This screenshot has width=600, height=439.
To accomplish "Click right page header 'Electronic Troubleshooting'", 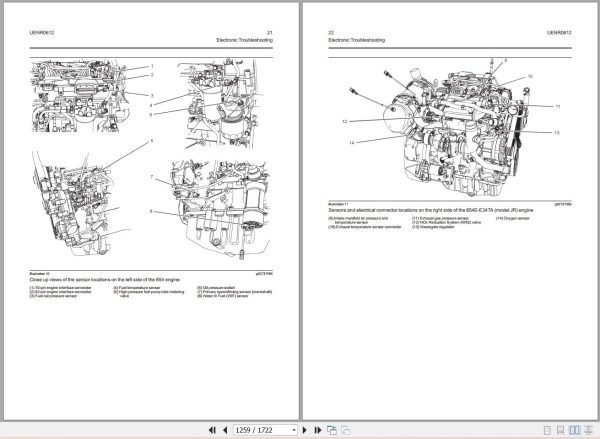I will coord(357,40).
